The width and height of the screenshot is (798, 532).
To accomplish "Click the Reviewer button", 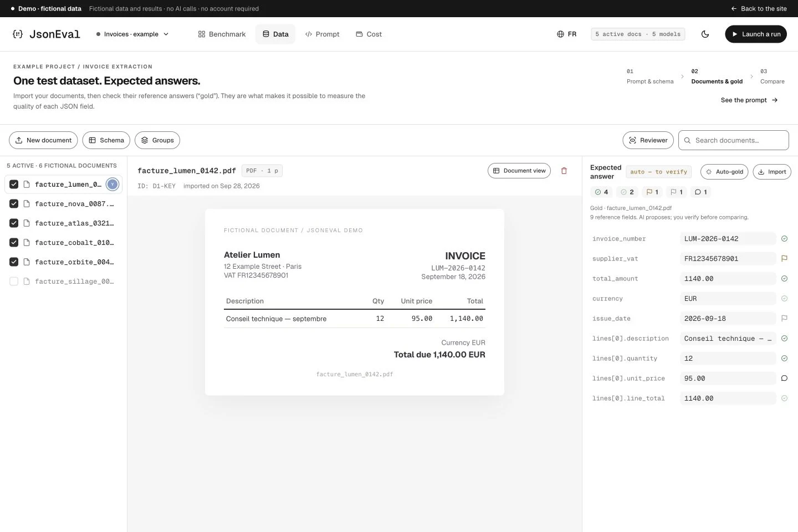I will coord(648,140).
